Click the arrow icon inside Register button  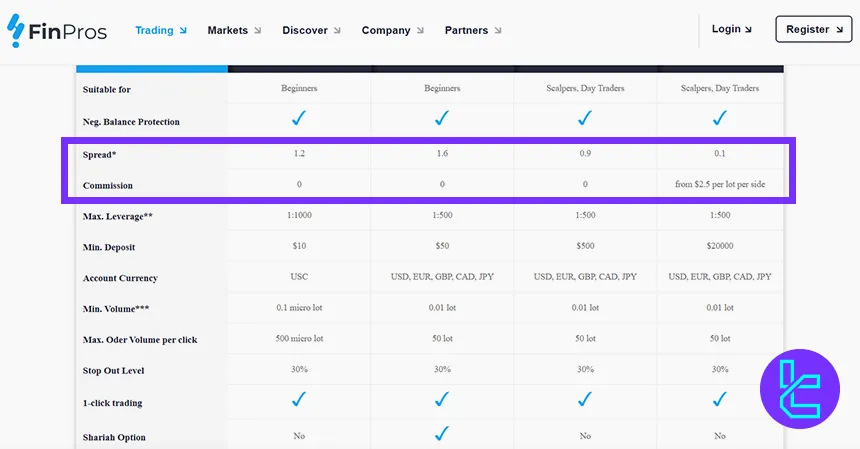[839, 30]
